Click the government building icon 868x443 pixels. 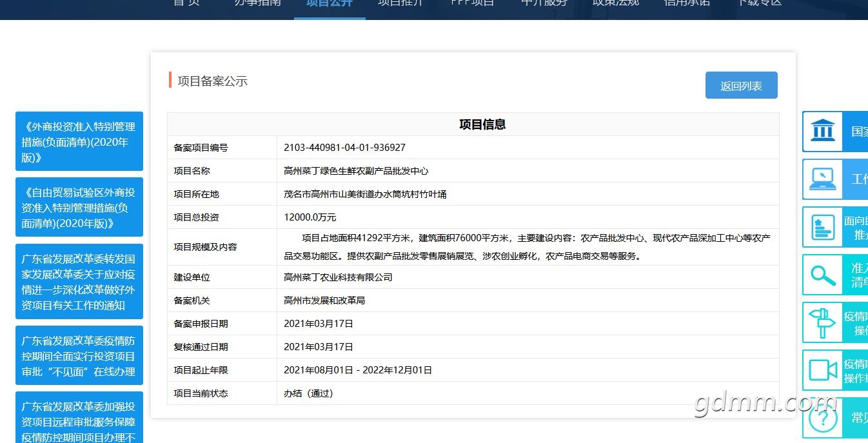[823, 131]
